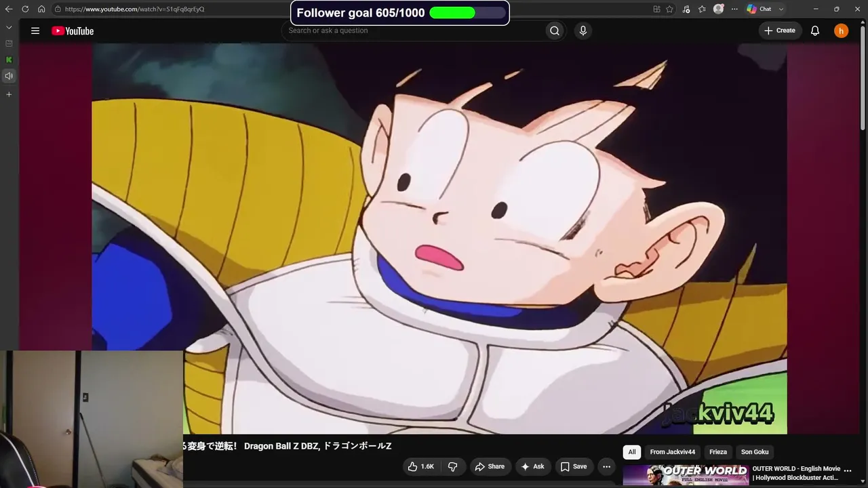Open the OUTER WORLD video thumbnail
This screenshot has width=868, height=488.
pos(686,475)
